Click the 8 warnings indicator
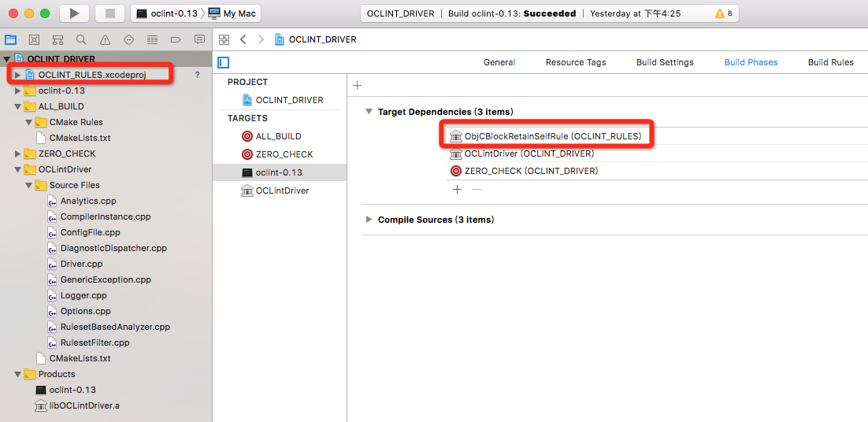The height and width of the screenshot is (422, 868). [x=724, y=13]
